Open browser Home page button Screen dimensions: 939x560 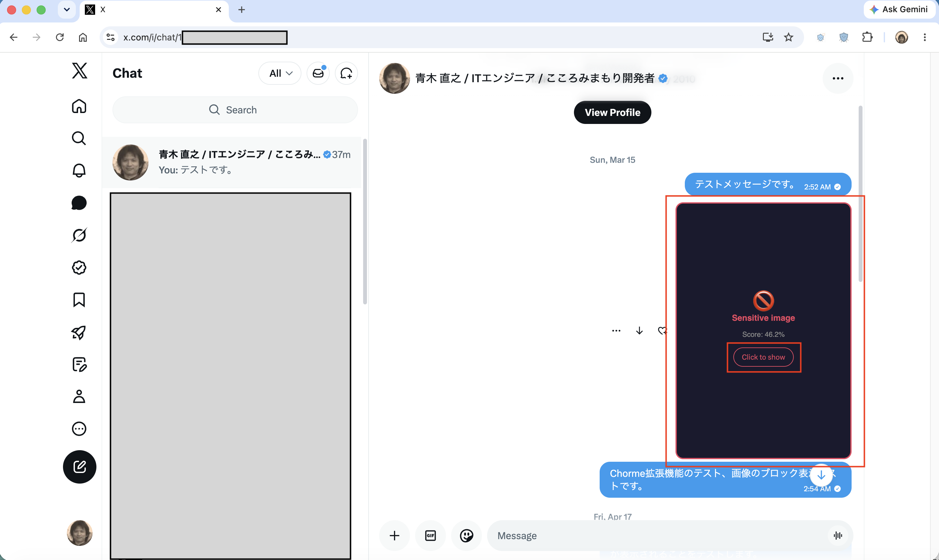83,37
